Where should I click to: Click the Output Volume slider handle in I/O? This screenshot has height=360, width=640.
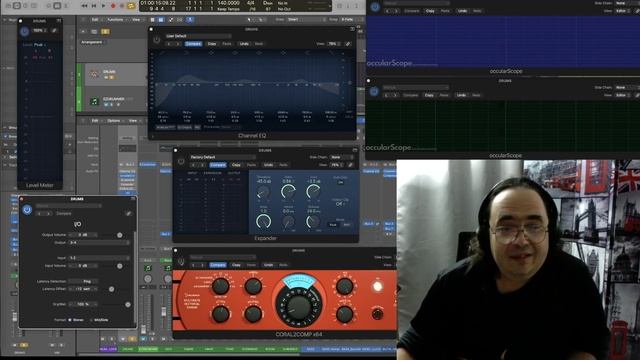tap(120, 235)
